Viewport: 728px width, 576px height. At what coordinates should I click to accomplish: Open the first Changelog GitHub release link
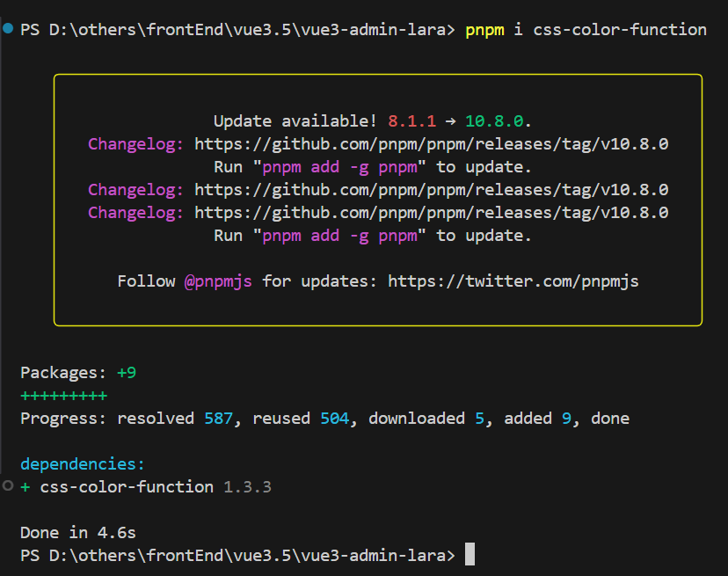[x=432, y=144]
